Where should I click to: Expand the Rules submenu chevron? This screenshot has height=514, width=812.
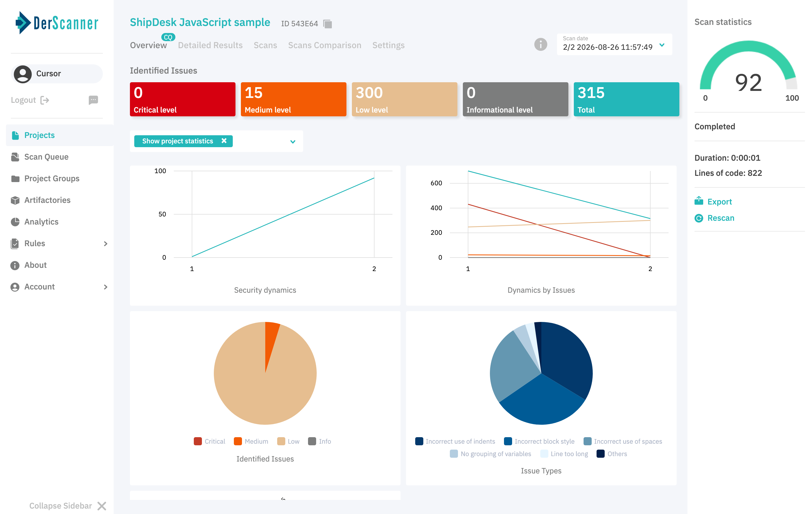point(106,243)
